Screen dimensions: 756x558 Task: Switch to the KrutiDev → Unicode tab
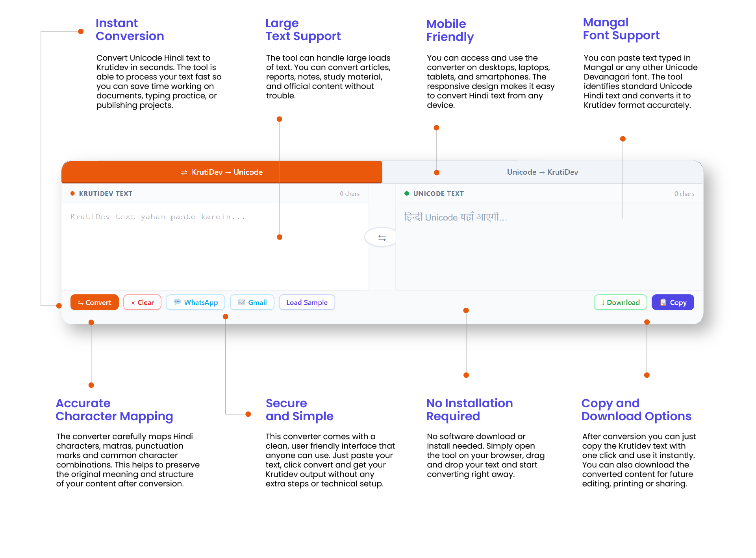222,172
